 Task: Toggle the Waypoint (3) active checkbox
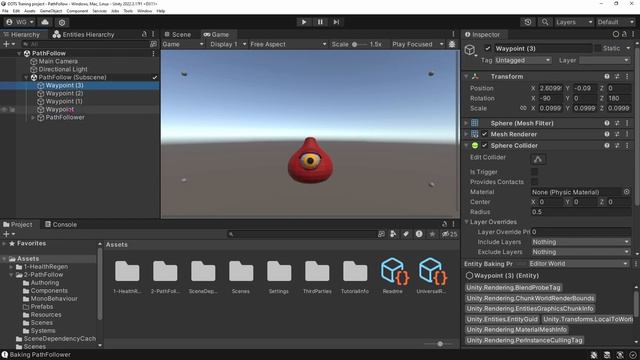tap(487, 49)
